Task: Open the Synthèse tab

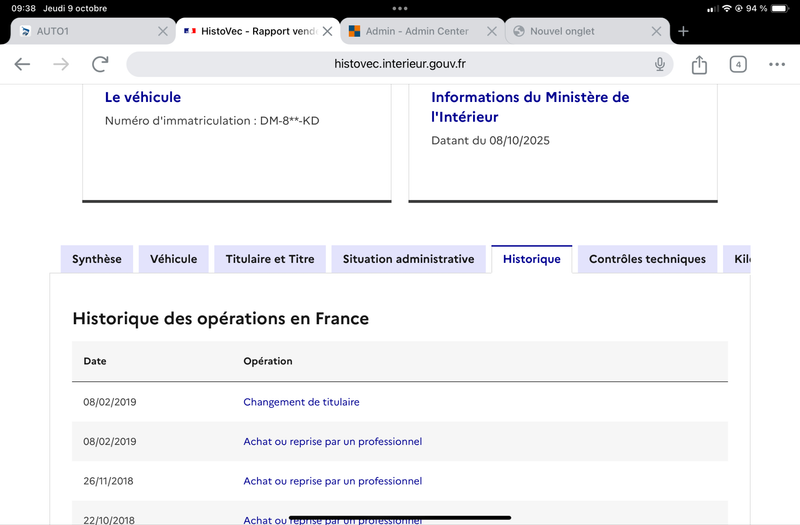Action: click(97, 259)
